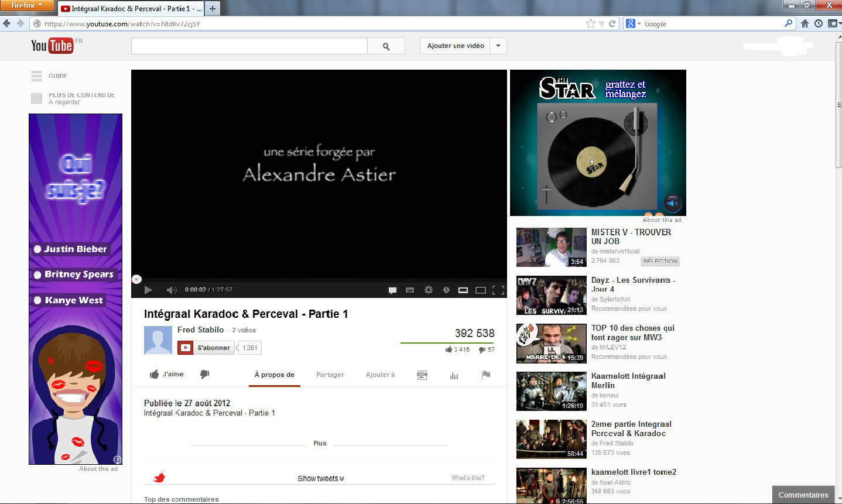Enter fullscreen with the player's fullscreen icon
This screenshot has height=504, width=842.
(x=498, y=290)
